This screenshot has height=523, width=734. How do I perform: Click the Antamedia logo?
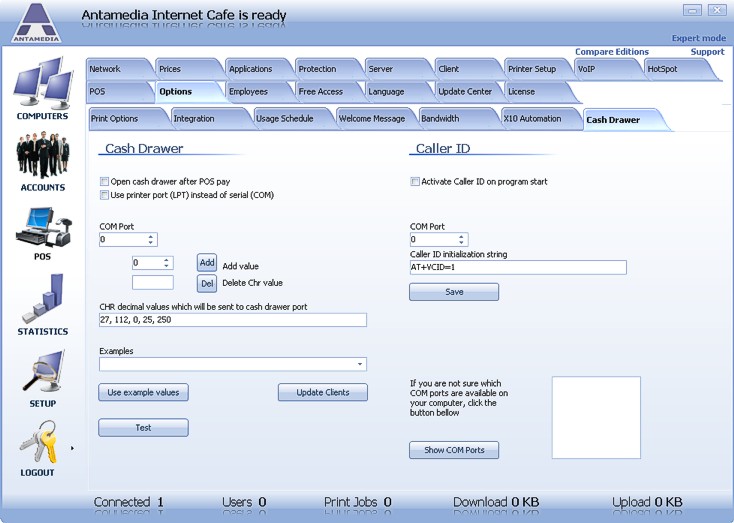pyautogui.click(x=37, y=22)
